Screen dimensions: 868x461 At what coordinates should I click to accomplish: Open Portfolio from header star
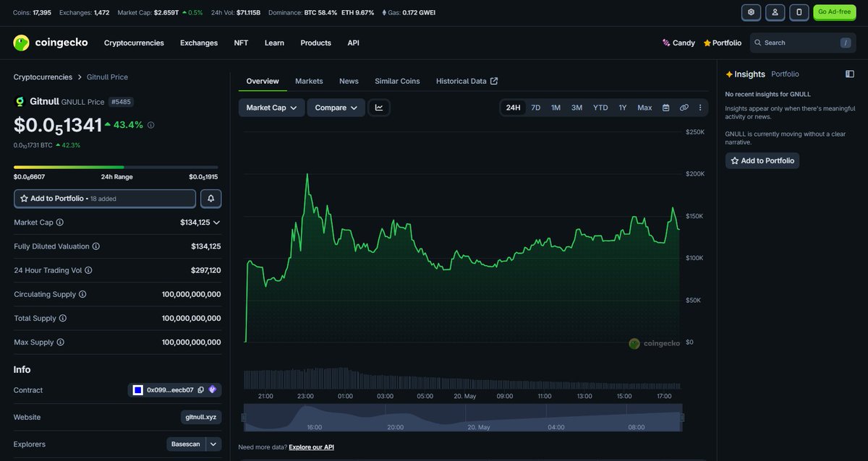click(x=723, y=43)
